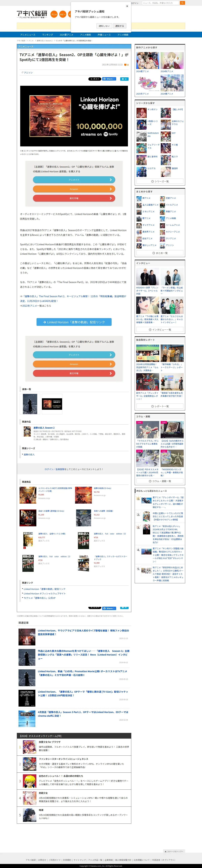Open the NieR:Automata series thumbnail
Viewport: 202px width, 868px height.
pos(141,136)
